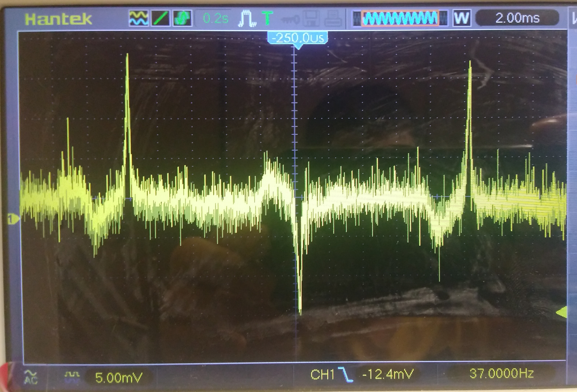Click the 0.2s persistence time readout
This screenshot has height=392, width=577.
tap(215, 18)
